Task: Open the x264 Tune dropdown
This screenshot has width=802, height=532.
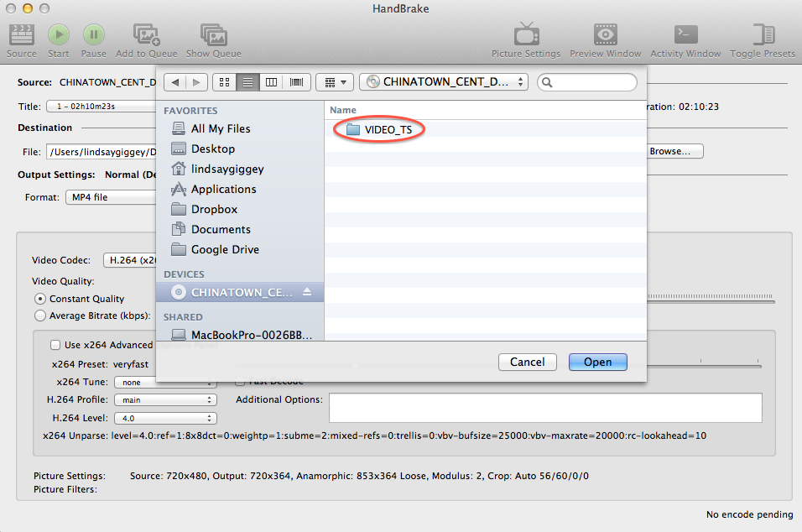Action: click(x=166, y=382)
